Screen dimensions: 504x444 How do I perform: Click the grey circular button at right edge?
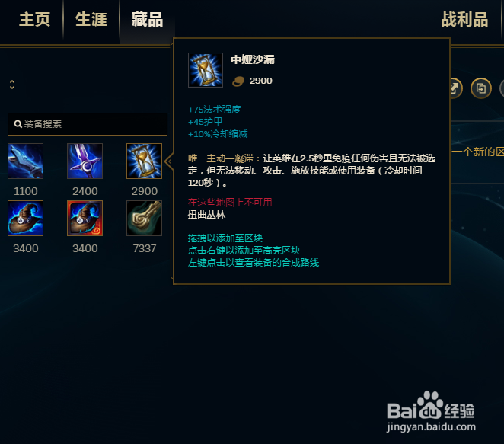[502, 88]
